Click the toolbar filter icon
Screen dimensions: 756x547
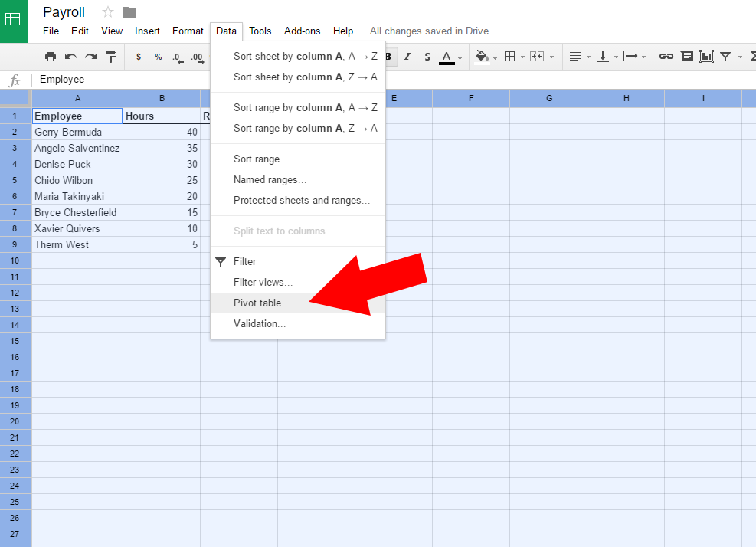point(725,57)
